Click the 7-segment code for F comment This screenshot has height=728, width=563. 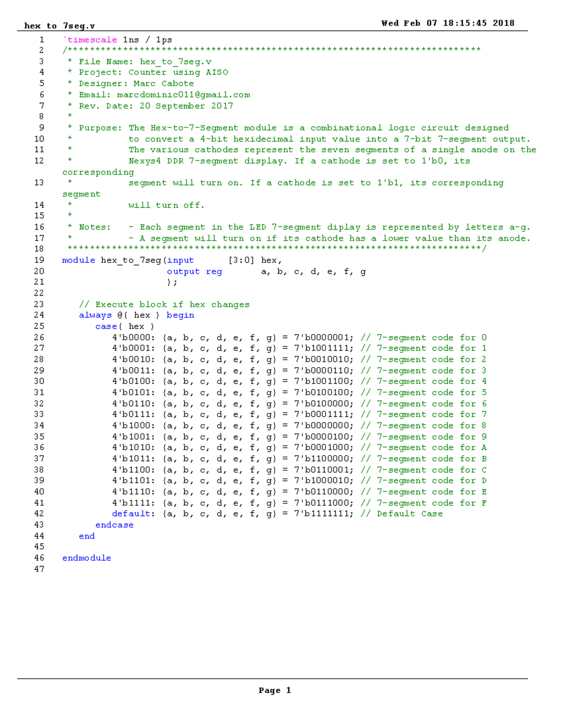(423, 503)
